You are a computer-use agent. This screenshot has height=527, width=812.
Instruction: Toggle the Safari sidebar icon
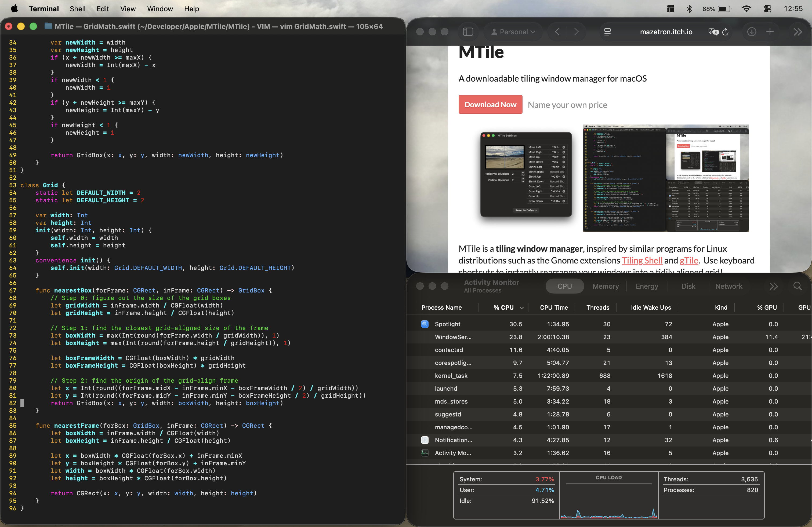pyautogui.click(x=468, y=32)
